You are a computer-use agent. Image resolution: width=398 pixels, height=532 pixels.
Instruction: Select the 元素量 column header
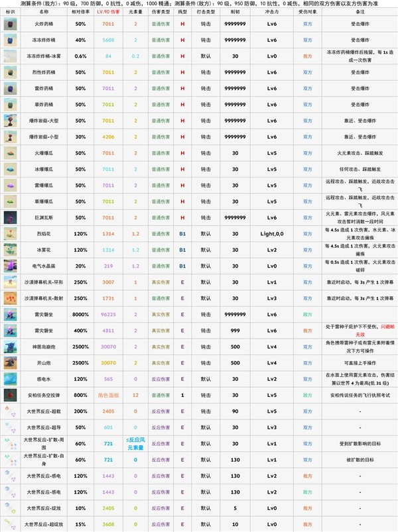coord(135,11)
